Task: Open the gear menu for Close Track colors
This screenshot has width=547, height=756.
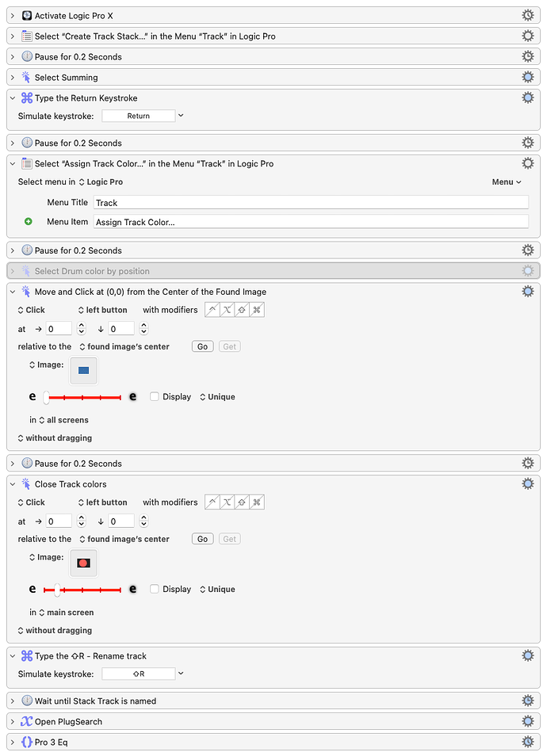Action: 528,483
